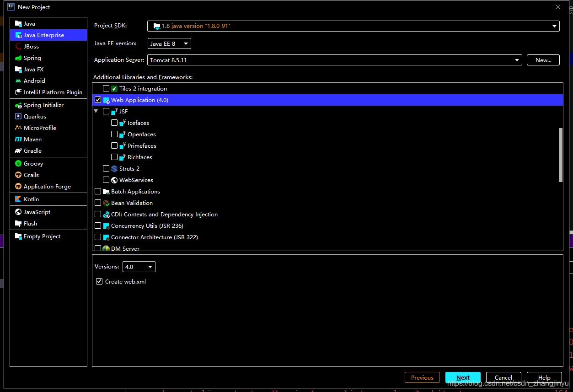
Task: Select Empty Project type
Action: point(48,236)
